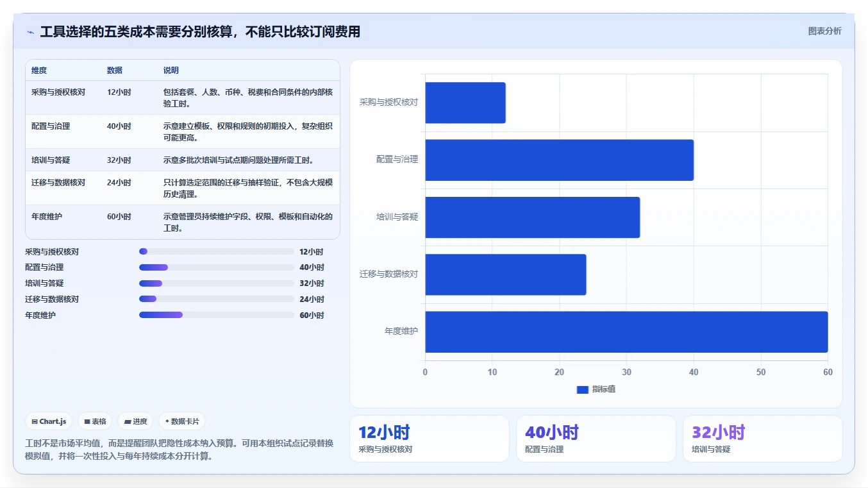
Task: Click the description starting 只计算选定范围
Action: (x=248, y=188)
